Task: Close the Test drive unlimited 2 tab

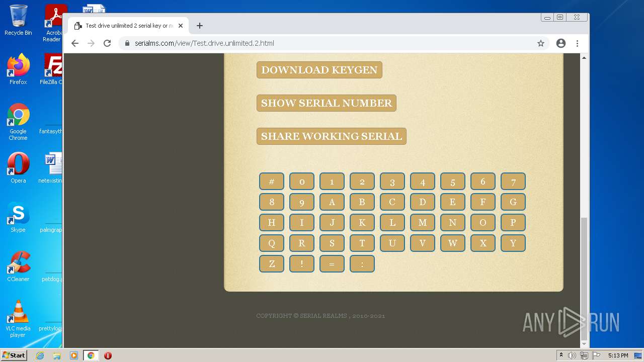Action: pyautogui.click(x=181, y=26)
